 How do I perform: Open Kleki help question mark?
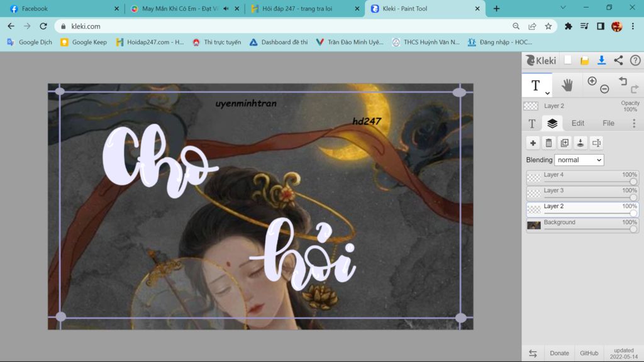coord(635,60)
